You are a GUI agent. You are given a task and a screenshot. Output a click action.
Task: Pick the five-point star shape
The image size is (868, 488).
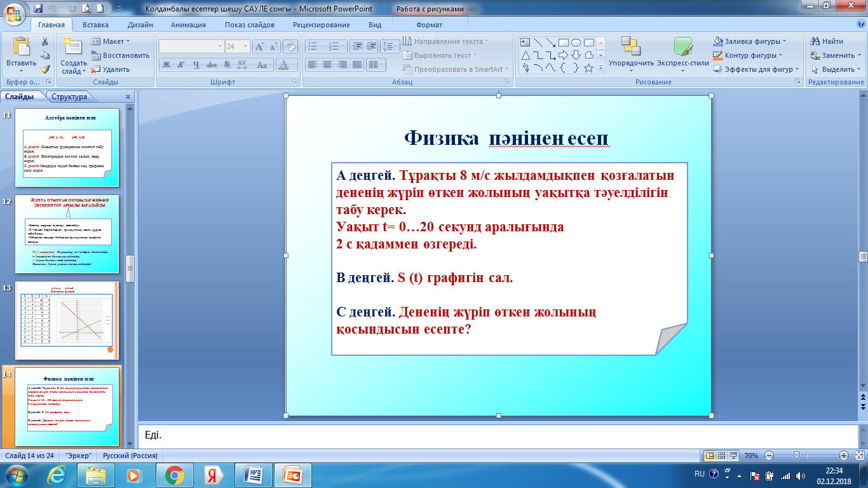click(588, 68)
